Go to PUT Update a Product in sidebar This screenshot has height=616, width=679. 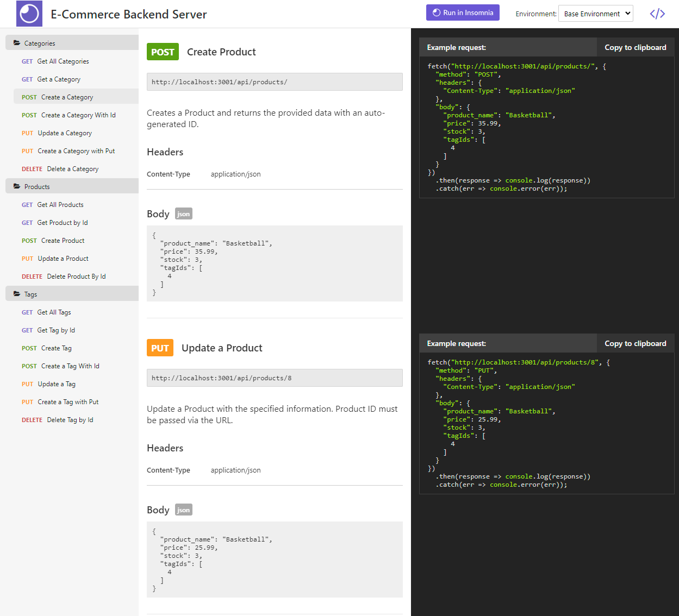76,259
